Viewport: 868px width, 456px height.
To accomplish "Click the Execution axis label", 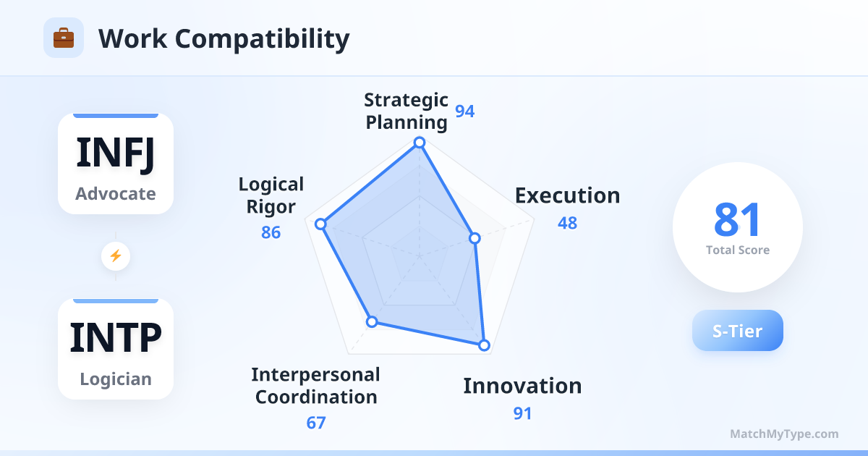I will (x=567, y=195).
